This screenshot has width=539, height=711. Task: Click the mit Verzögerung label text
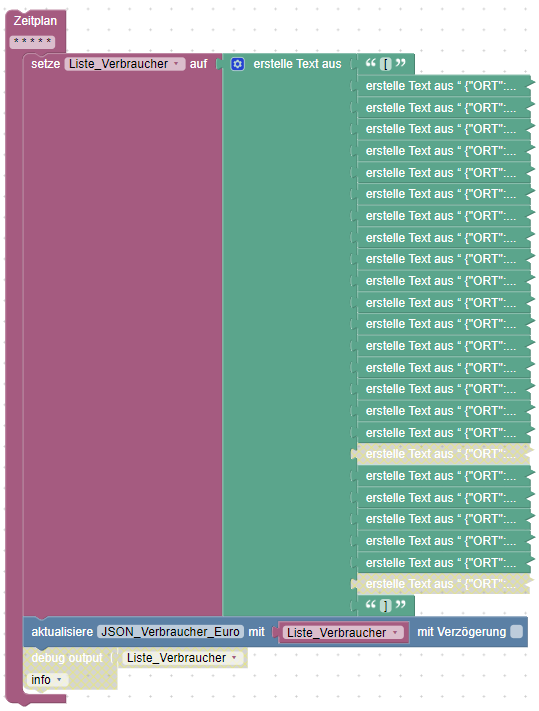point(461,632)
